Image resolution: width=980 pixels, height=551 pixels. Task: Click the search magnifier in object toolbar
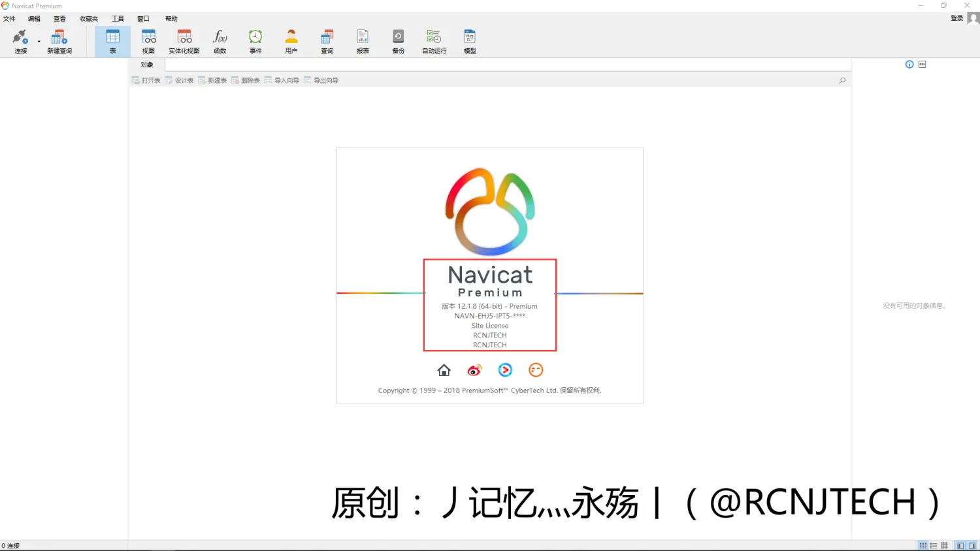click(842, 80)
